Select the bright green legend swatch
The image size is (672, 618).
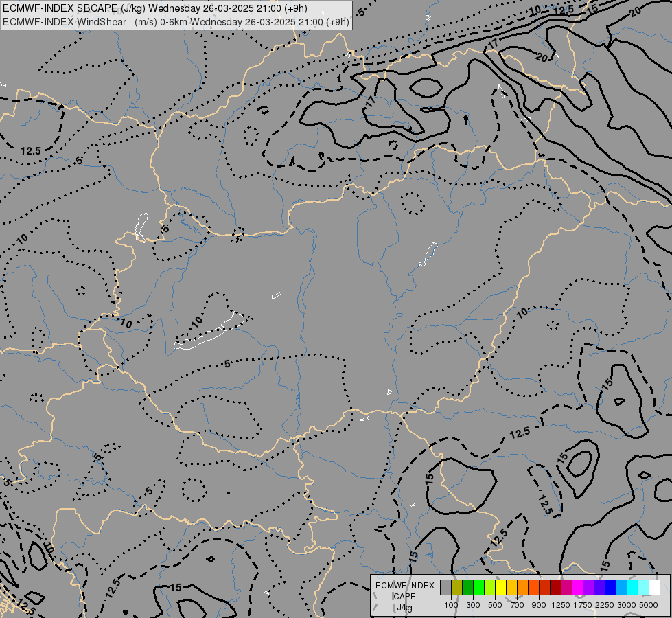click(478, 588)
